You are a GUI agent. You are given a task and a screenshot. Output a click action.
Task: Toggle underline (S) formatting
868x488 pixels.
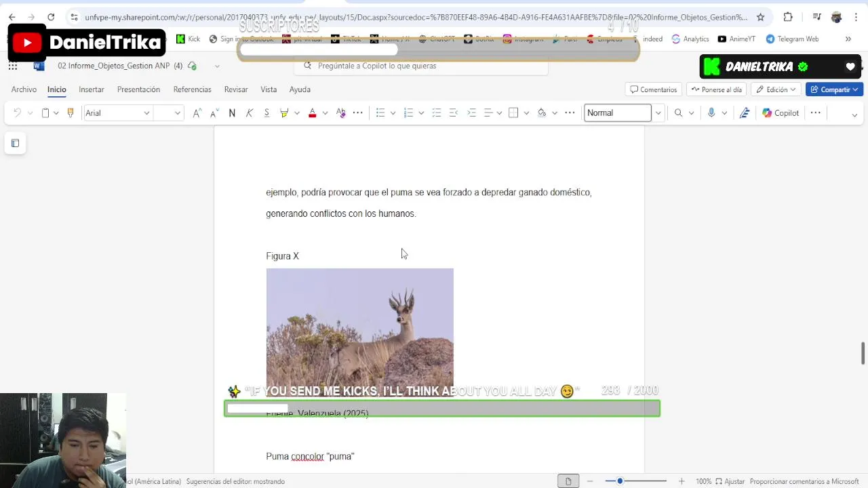(x=267, y=113)
